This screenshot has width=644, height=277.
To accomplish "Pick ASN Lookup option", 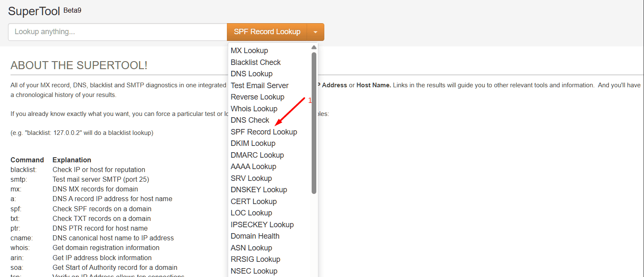I will click(x=251, y=248).
